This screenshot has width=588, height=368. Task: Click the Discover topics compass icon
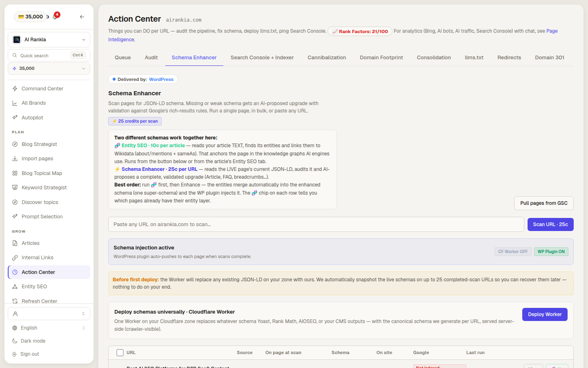click(15, 202)
